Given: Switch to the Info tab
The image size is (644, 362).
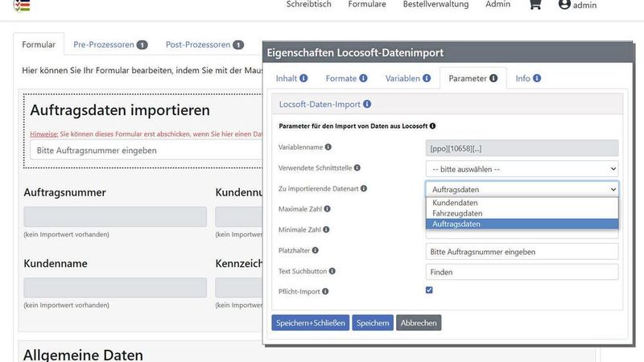Looking at the screenshot, I should tap(522, 78).
